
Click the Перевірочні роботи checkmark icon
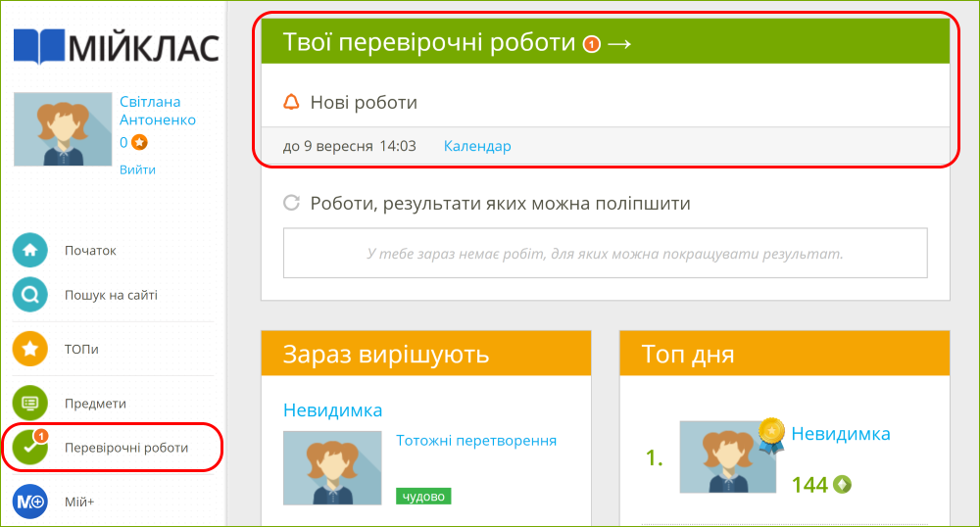pos(30,448)
